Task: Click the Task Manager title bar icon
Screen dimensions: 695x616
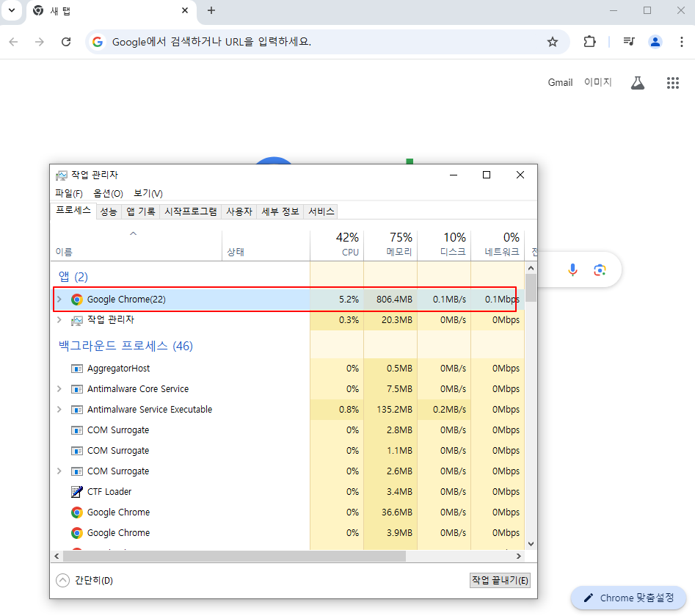Action: pos(61,175)
